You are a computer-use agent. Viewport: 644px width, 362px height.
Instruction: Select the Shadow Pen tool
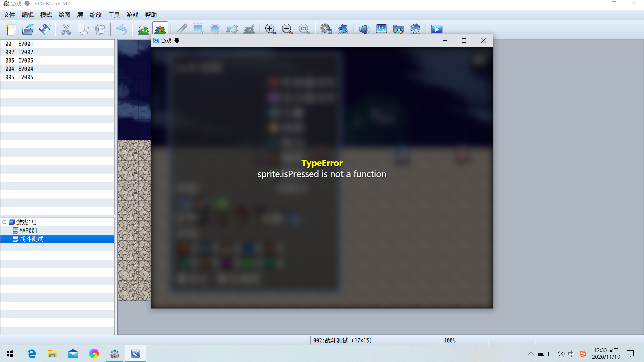click(249, 29)
